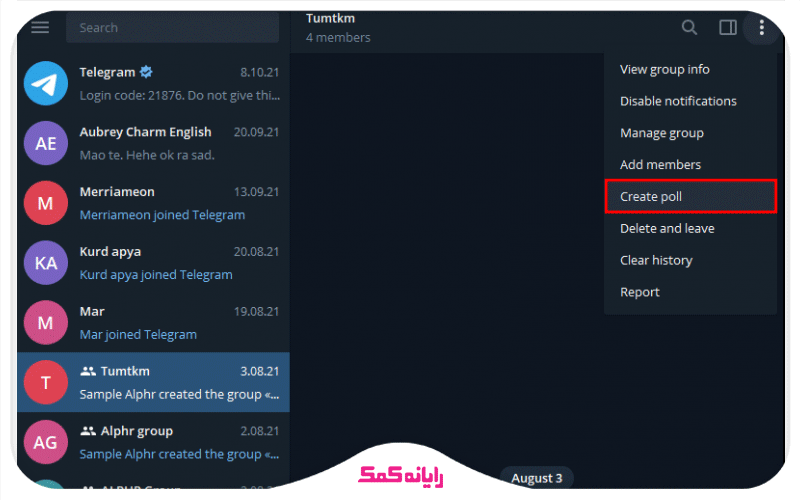Click the three-dot more options icon
Viewport: 800px width, 500px height.
coord(761,27)
